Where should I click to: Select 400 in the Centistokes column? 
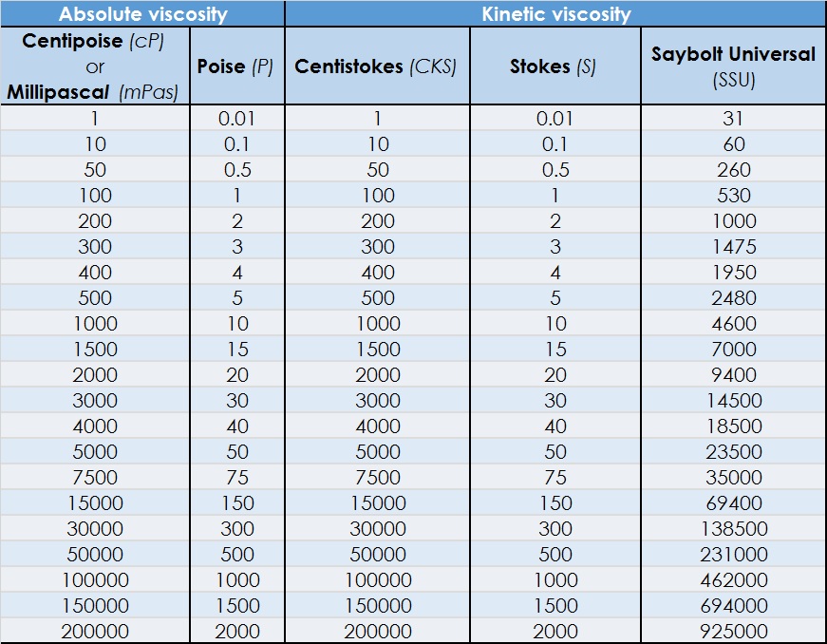[x=378, y=273]
